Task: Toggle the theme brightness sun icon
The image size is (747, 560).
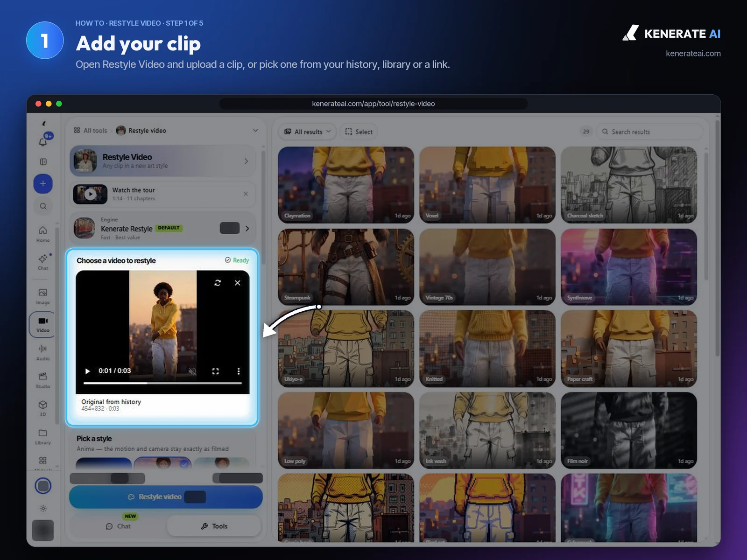Action: pos(43,509)
